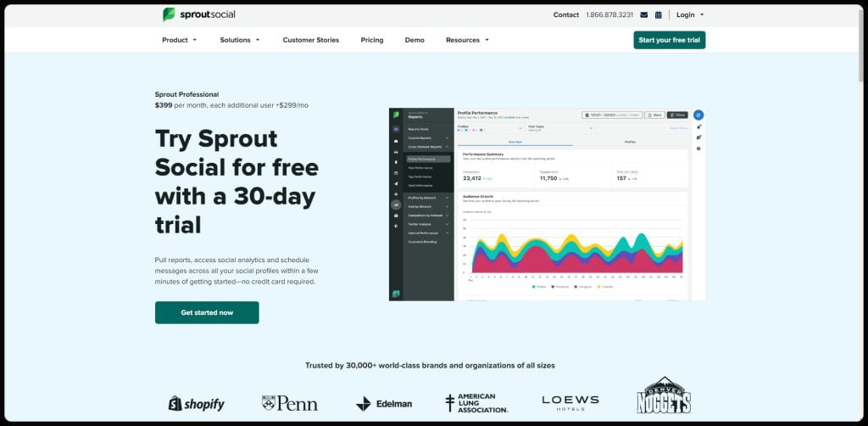Click the 'Try Sprout Social for free' heading
Viewport: 868px width, 426px height.
click(x=237, y=182)
